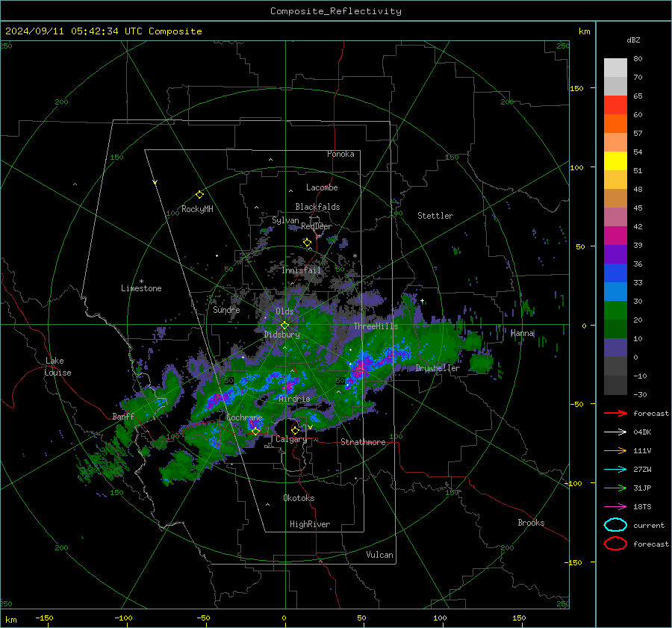The width and height of the screenshot is (672, 628).
Task: Click the asterisk marker above Limestone
Action: [x=141, y=282]
